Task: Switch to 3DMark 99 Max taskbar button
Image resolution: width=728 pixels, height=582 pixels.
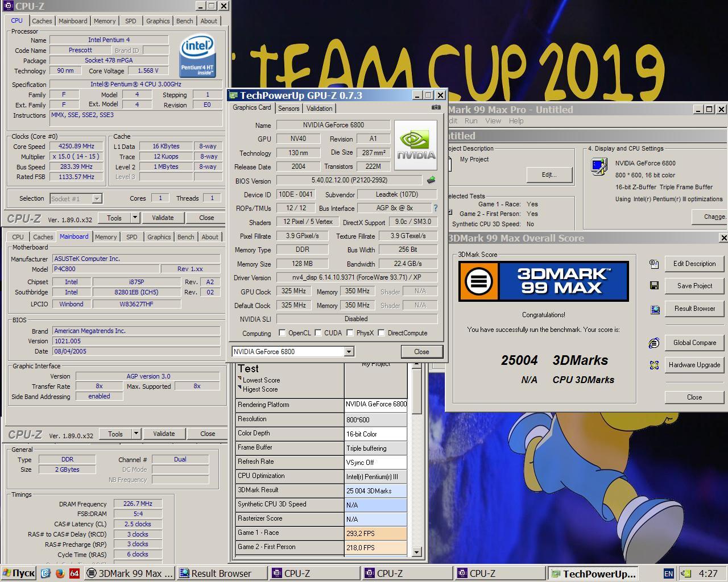Action: [x=130, y=573]
